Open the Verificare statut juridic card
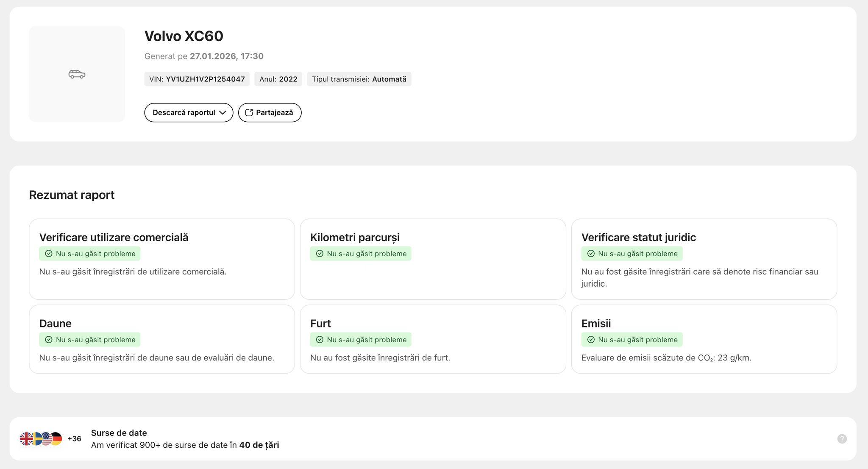The image size is (868, 469). coord(704,259)
